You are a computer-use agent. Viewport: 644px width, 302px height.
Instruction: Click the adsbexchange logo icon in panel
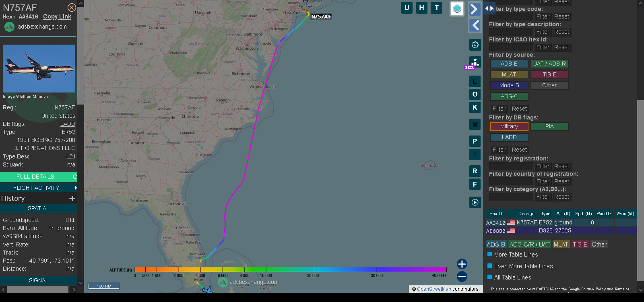tap(9, 27)
